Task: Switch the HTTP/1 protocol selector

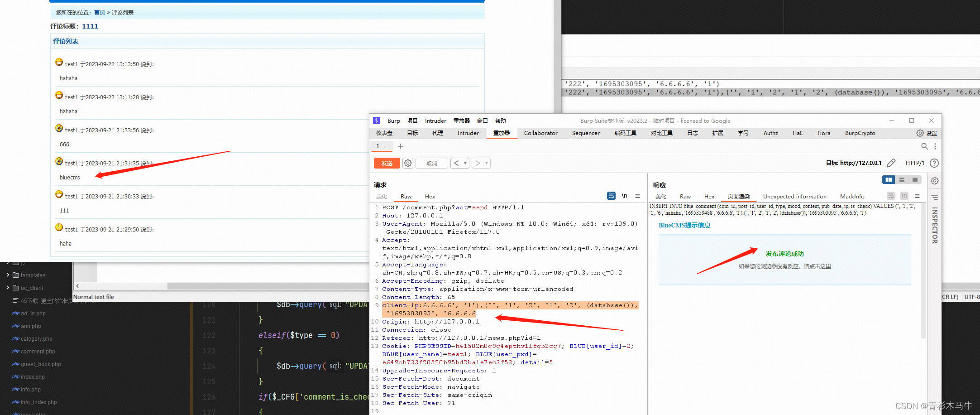Action: (x=915, y=163)
